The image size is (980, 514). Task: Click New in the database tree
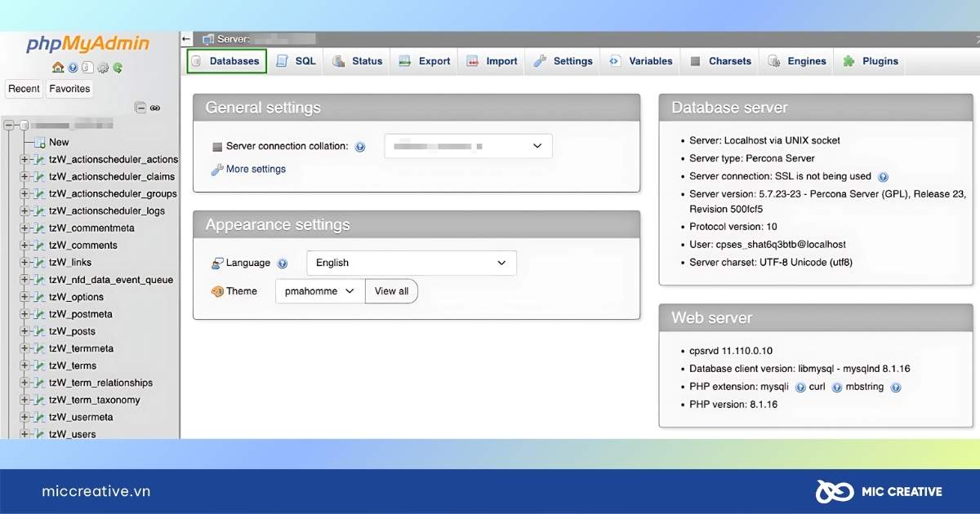click(x=59, y=142)
